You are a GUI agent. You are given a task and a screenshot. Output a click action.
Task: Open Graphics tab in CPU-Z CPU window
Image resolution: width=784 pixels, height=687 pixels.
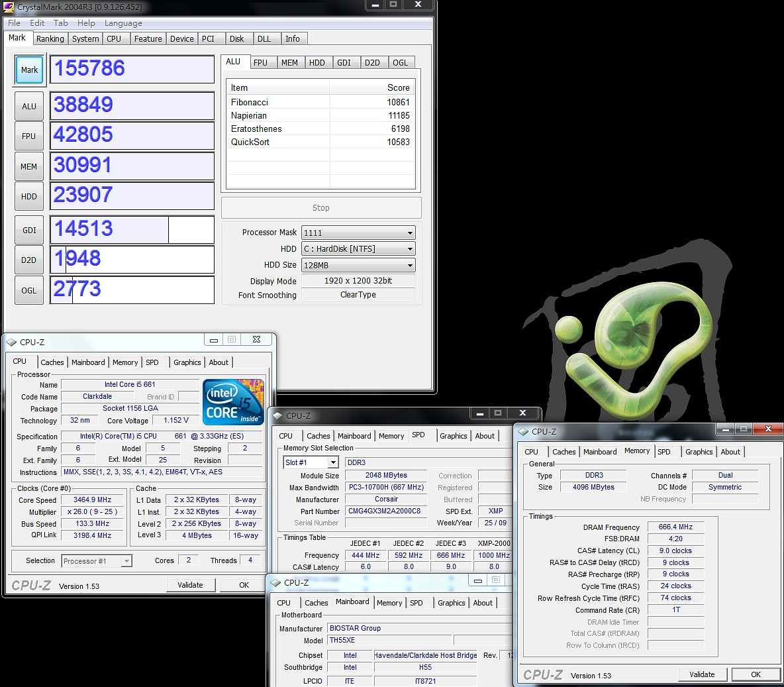click(x=187, y=362)
